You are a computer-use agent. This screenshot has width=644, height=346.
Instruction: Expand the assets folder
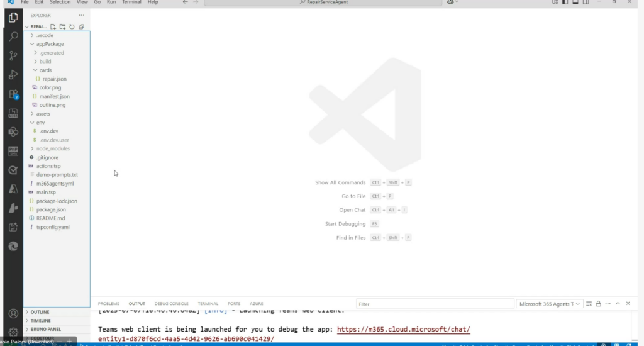click(x=43, y=114)
